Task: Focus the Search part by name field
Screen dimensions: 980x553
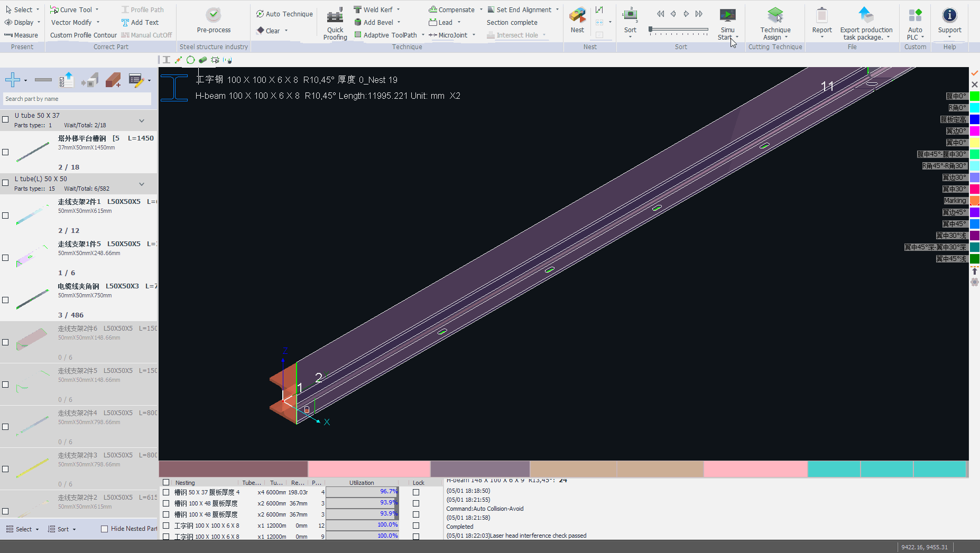Action: 77,99
